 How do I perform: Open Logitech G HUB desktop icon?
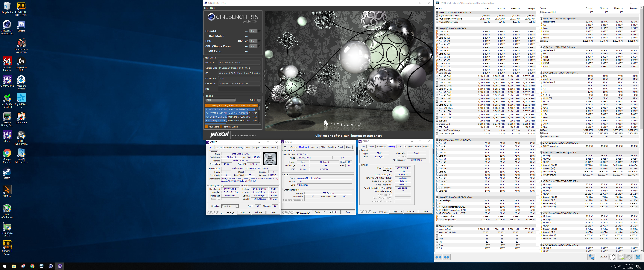[x=21, y=64]
